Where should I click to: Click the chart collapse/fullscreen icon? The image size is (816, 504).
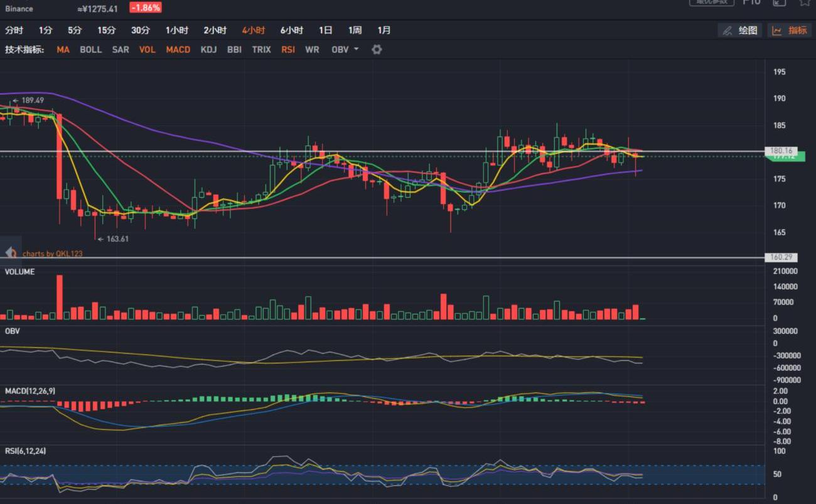pos(779,3)
